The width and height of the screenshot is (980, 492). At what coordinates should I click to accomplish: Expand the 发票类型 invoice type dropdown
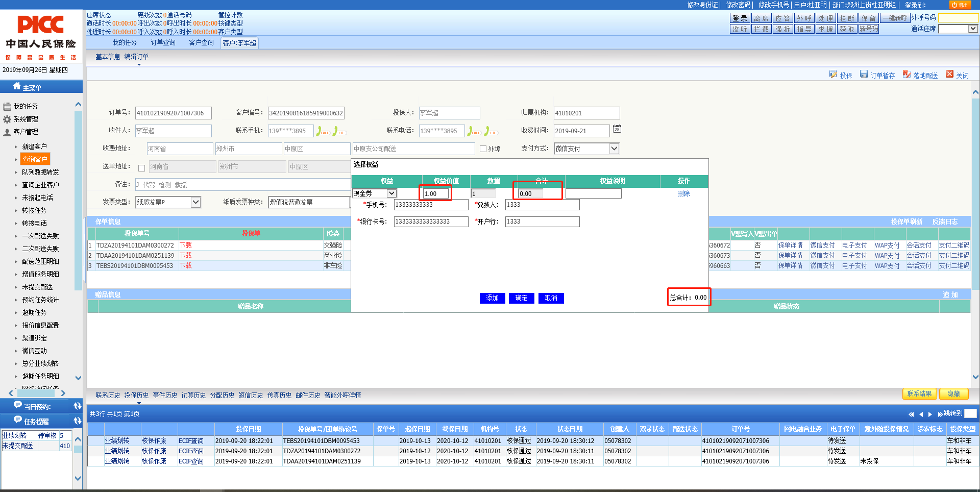(195, 202)
